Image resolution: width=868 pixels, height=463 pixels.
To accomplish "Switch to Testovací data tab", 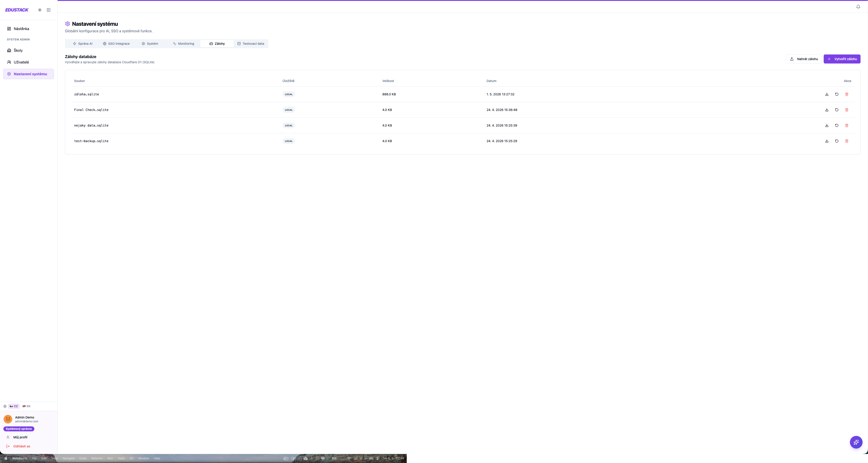I will pyautogui.click(x=251, y=43).
